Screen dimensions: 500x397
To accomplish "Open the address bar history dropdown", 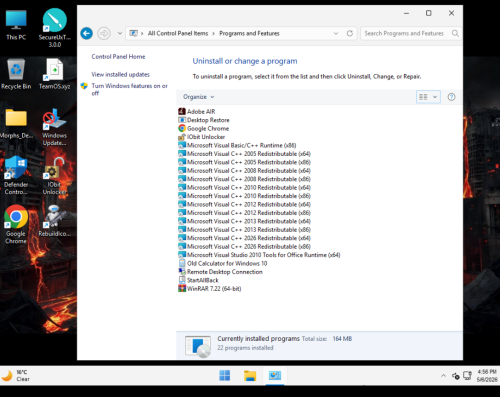I will (x=336, y=33).
